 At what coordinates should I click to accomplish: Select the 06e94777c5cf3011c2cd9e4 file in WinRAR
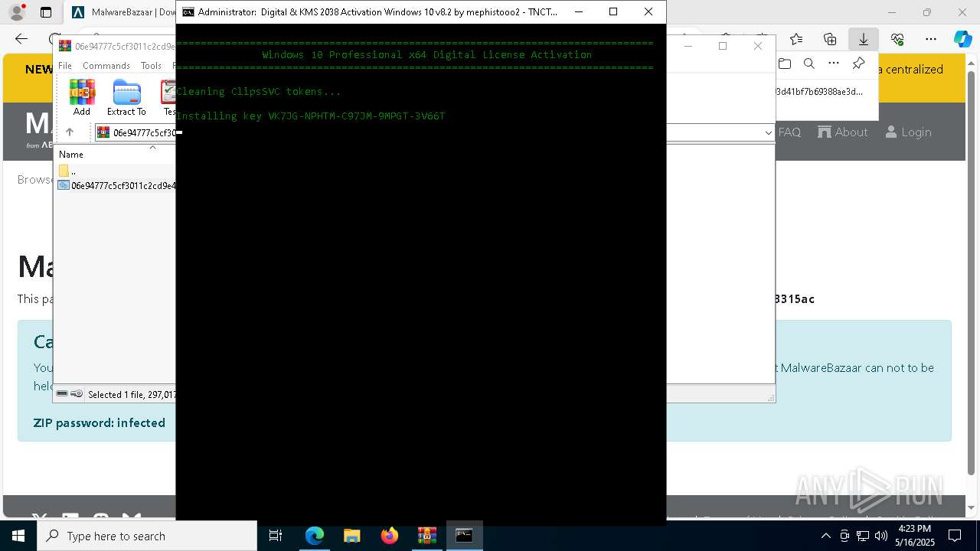116,185
